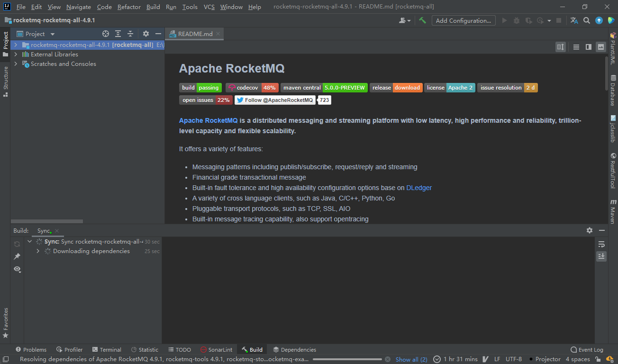This screenshot has width=618, height=364.
Task: Click the grayed Stop square icon
Action: tap(559, 20)
